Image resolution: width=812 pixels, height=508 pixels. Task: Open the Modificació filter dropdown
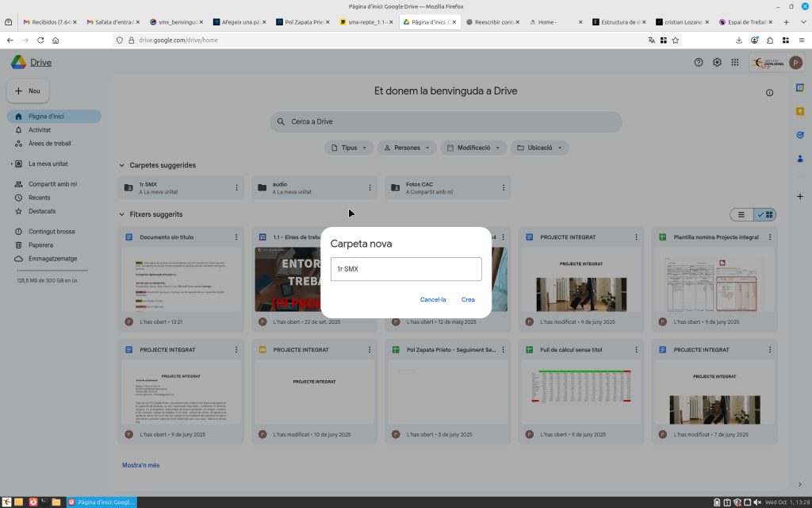(x=473, y=148)
